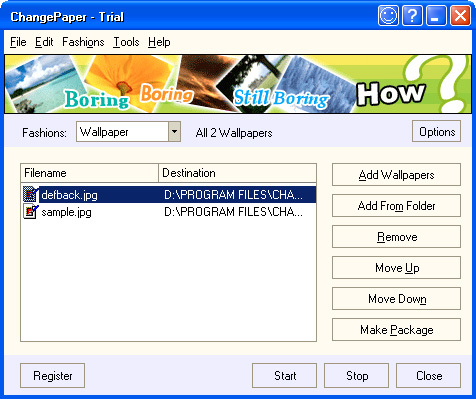Viewport: 476px width, 399px height.
Task: Click Add Wallpapers button
Action: tap(396, 175)
